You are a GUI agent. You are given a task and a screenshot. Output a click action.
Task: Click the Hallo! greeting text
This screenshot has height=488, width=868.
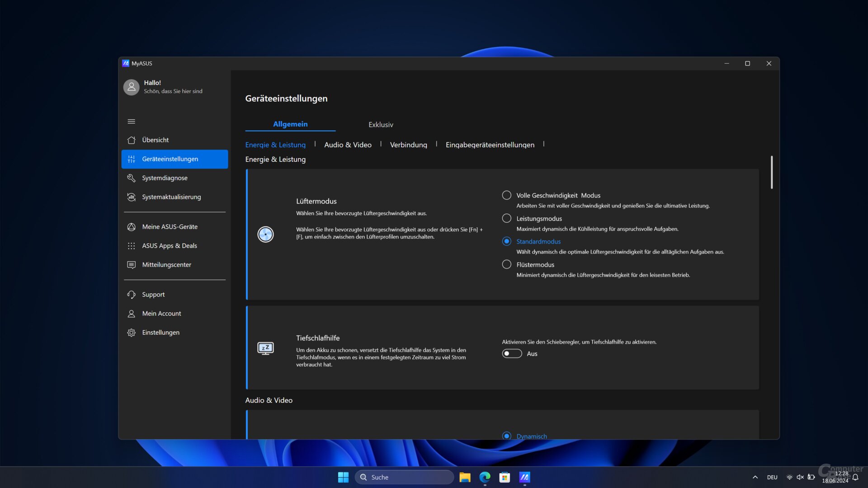[152, 83]
